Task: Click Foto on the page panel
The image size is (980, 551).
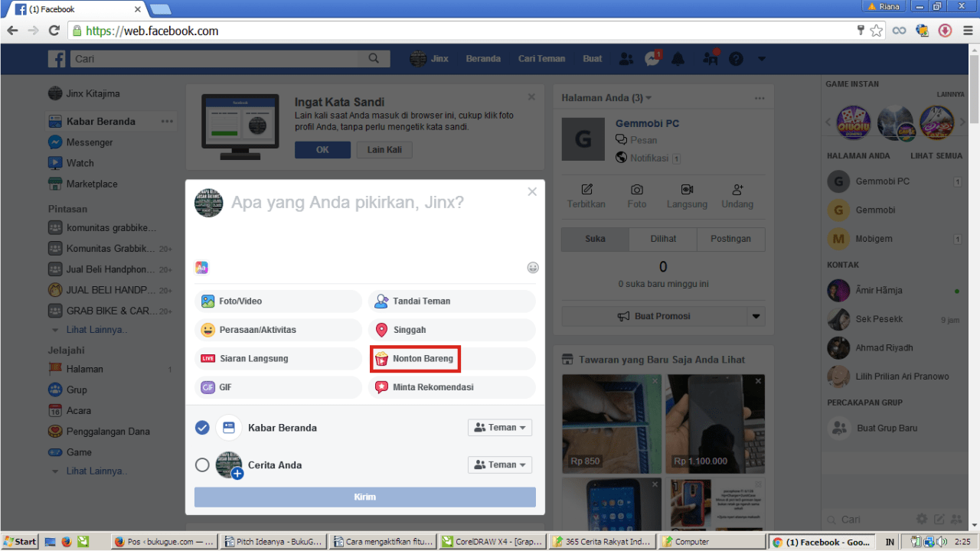Action: pos(637,197)
